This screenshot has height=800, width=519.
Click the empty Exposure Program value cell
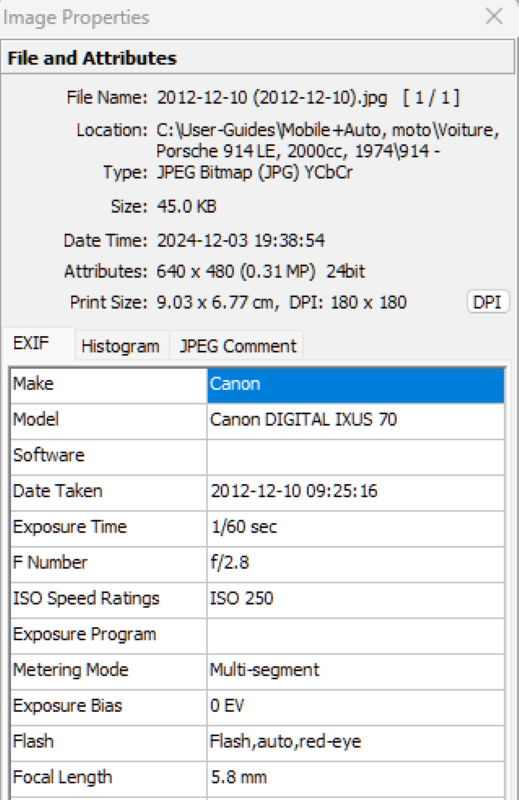click(356, 636)
